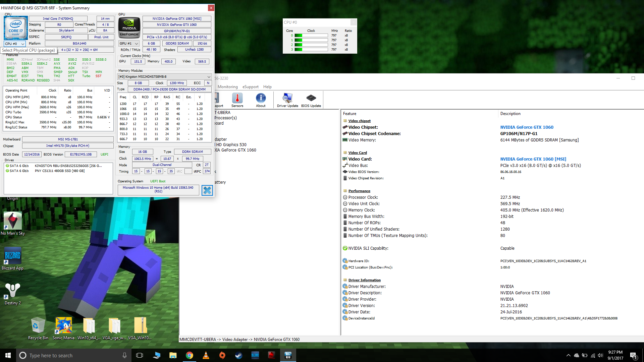Open the Help menu
644x362 pixels.
[x=267, y=87]
